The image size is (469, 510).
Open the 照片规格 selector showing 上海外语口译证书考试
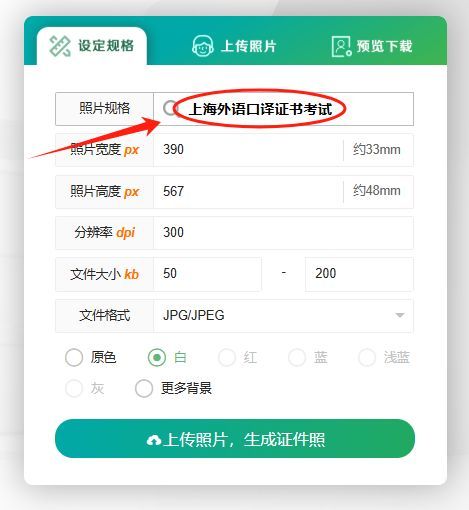coord(283,109)
